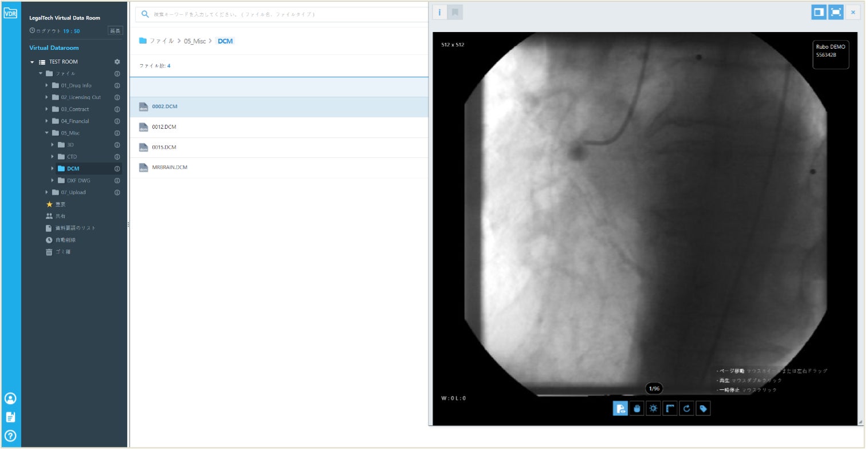This screenshot has height=451, width=868.
Task: Open the 資料要請のリスト section
Action: tap(70, 228)
